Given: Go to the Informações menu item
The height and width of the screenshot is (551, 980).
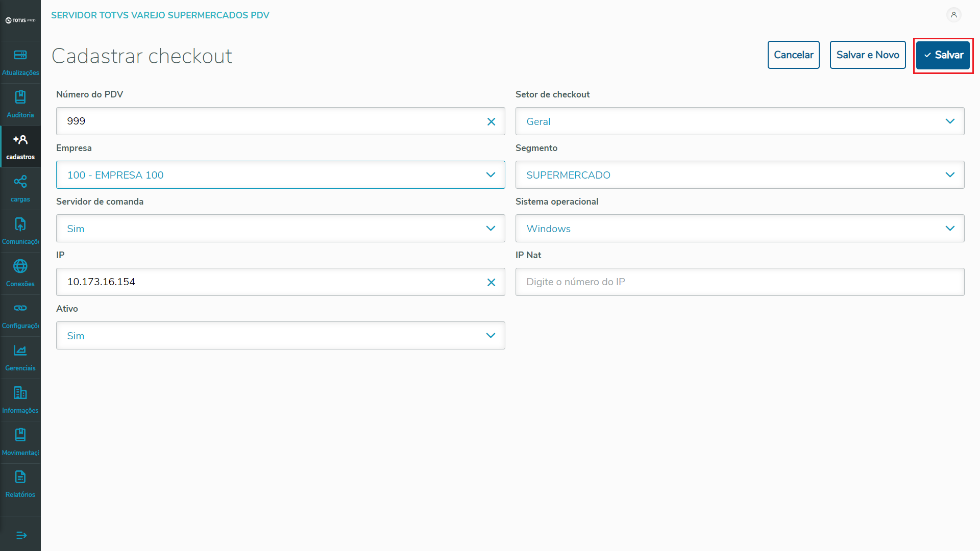Looking at the screenshot, I should pos(20,400).
